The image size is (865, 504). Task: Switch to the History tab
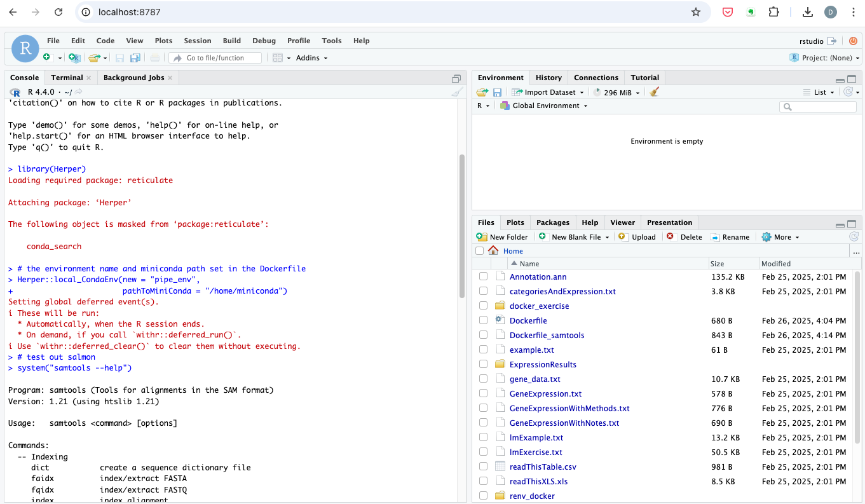[548, 78]
